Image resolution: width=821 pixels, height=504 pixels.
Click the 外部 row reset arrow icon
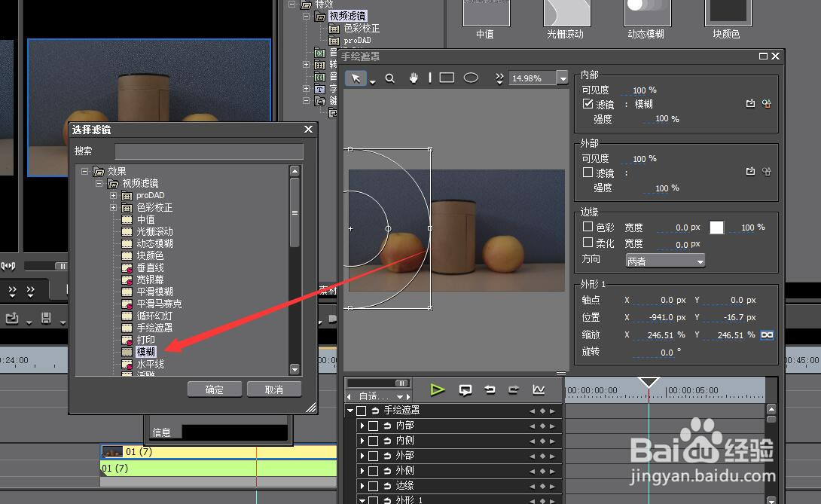point(387,456)
